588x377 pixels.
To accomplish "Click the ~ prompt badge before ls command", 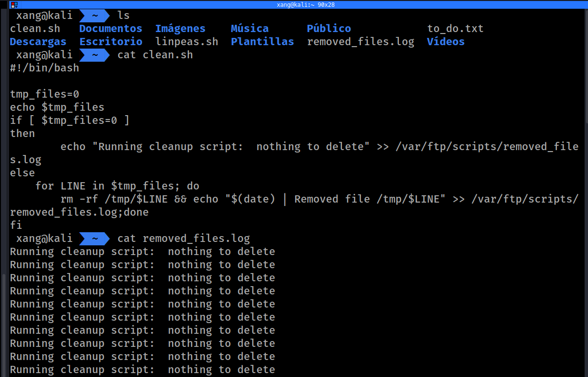I will [94, 16].
